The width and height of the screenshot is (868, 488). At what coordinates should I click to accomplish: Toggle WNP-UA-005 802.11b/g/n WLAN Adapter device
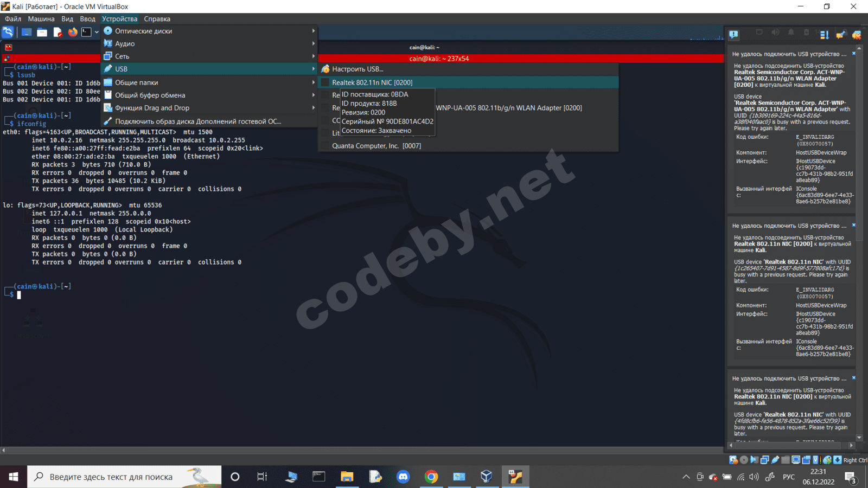click(x=468, y=108)
